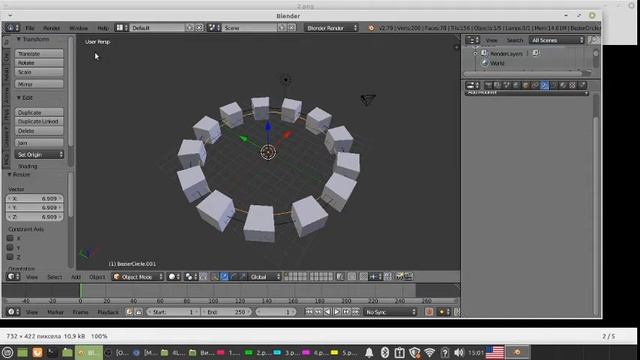Open the timeline Marker menu
The image size is (640, 360).
(56, 312)
